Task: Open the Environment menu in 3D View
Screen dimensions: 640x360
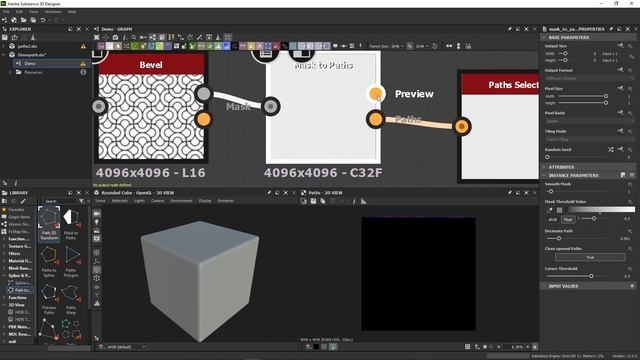Action: tap(181, 201)
